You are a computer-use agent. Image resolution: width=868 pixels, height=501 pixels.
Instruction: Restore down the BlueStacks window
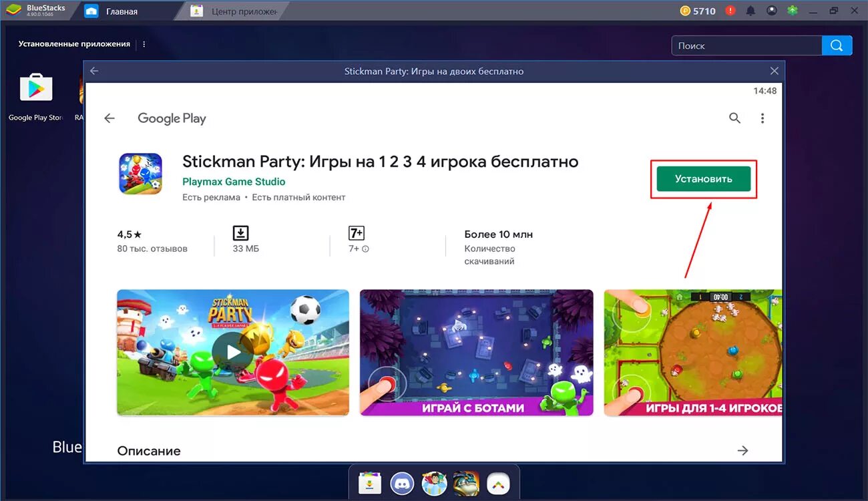coord(833,11)
